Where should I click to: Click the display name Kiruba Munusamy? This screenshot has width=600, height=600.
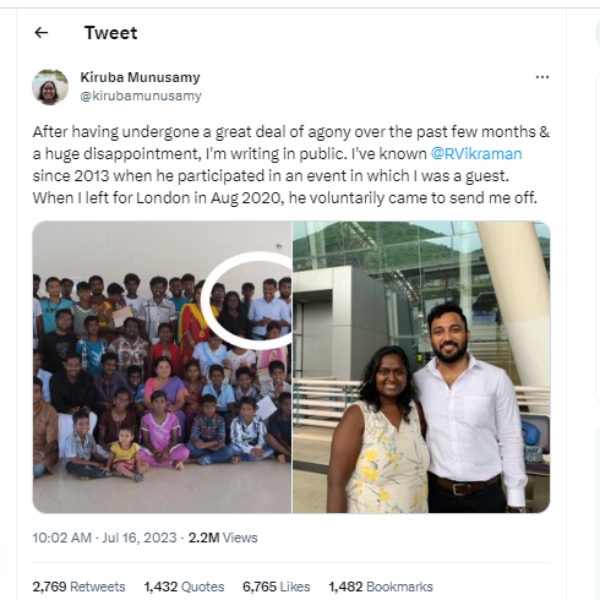pos(139,78)
